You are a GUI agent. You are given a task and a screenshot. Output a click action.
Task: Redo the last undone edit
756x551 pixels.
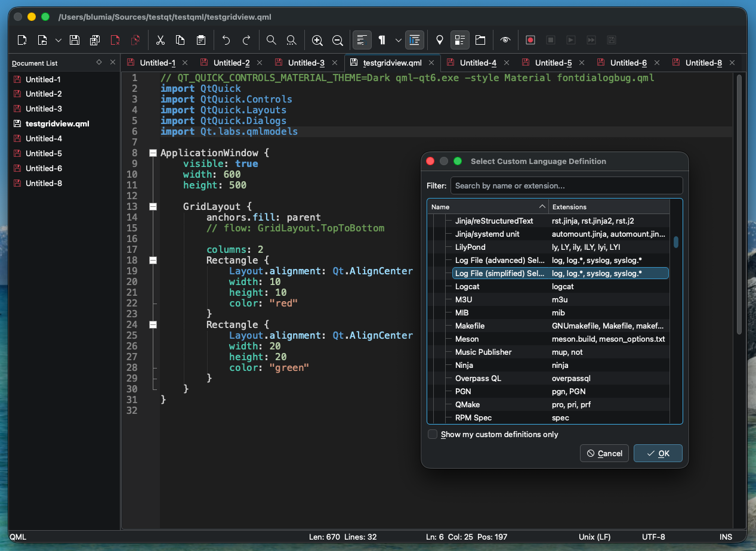click(246, 40)
